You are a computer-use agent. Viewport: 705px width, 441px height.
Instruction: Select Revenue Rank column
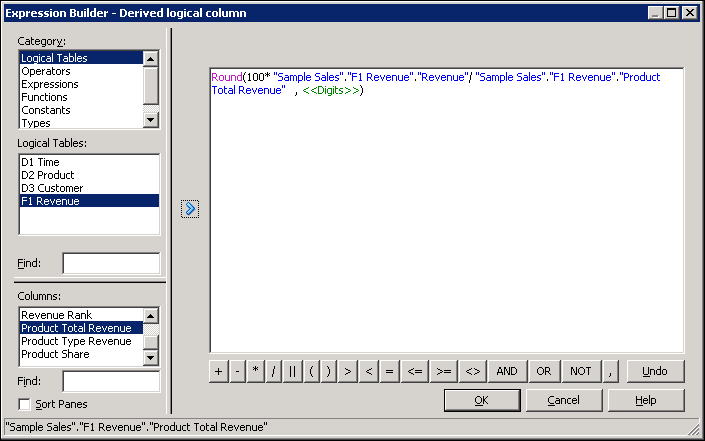[81, 315]
